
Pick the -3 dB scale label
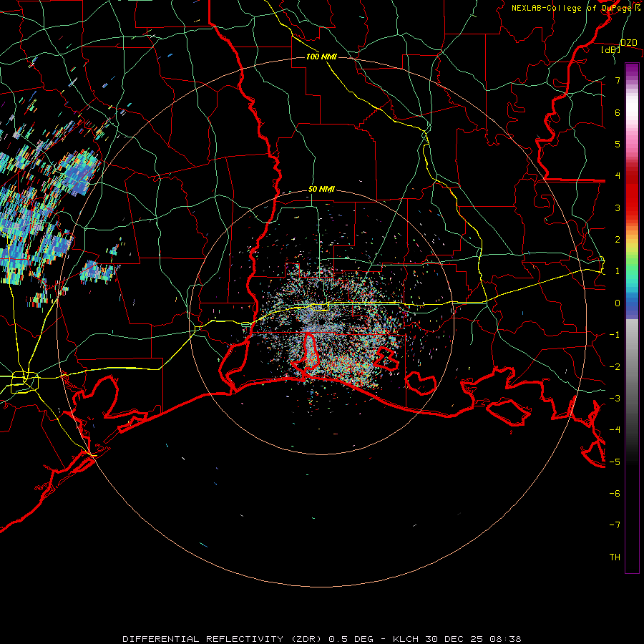pos(615,398)
